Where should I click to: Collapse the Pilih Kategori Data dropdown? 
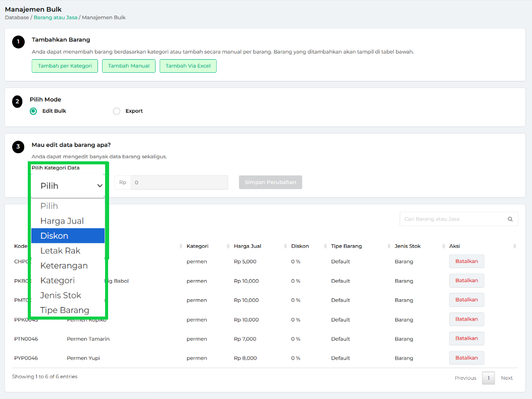68,186
